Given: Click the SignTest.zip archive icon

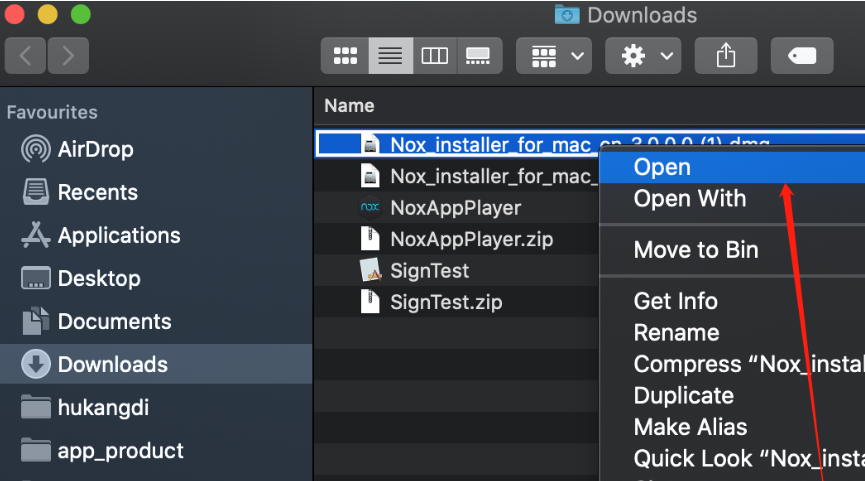Looking at the screenshot, I should coord(370,302).
